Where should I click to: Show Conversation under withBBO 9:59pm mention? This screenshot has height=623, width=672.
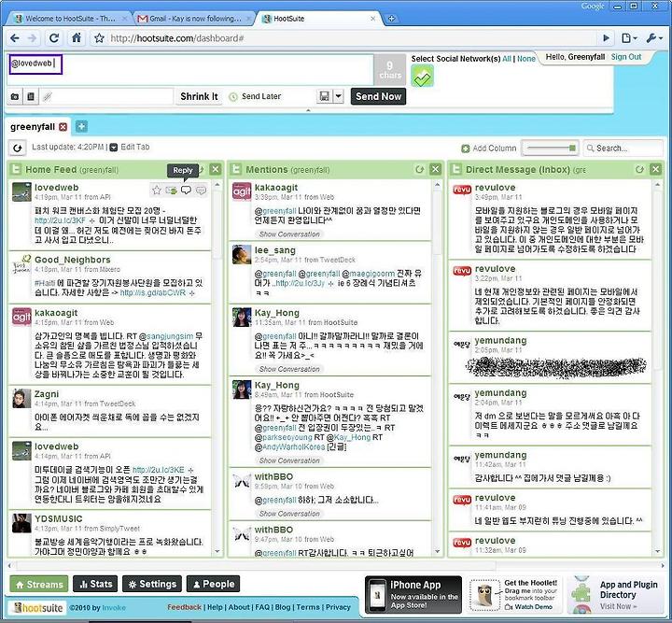coord(289,513)
